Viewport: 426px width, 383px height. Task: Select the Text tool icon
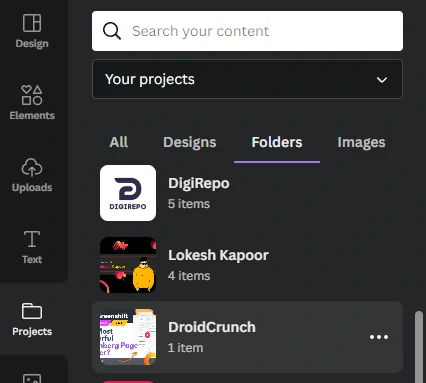(32, 239)
